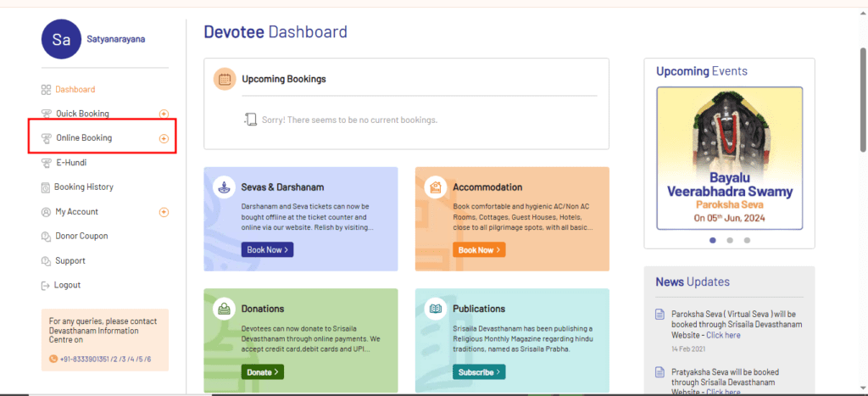The width and height of the screenshot is (868, 396).
Task: Click the Dashboard grid icon in sidebar
Action: coord(46,90)
